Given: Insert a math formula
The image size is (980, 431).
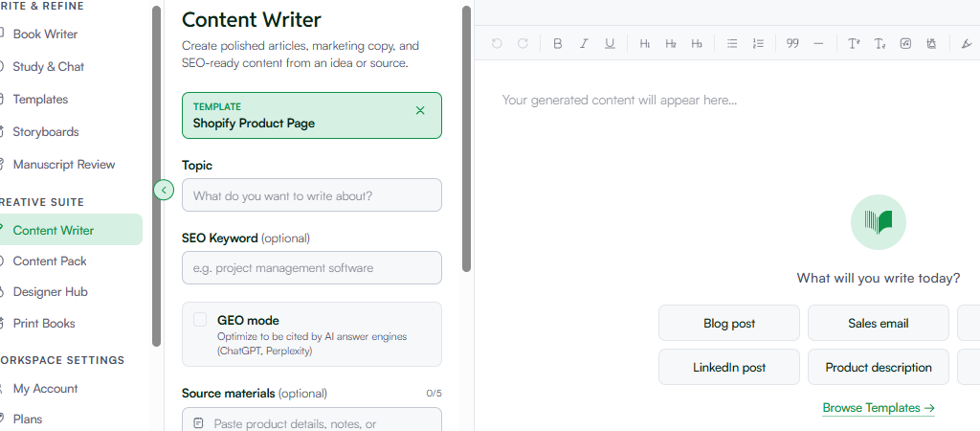Looking at the screenshot, I should coord(905,43).
